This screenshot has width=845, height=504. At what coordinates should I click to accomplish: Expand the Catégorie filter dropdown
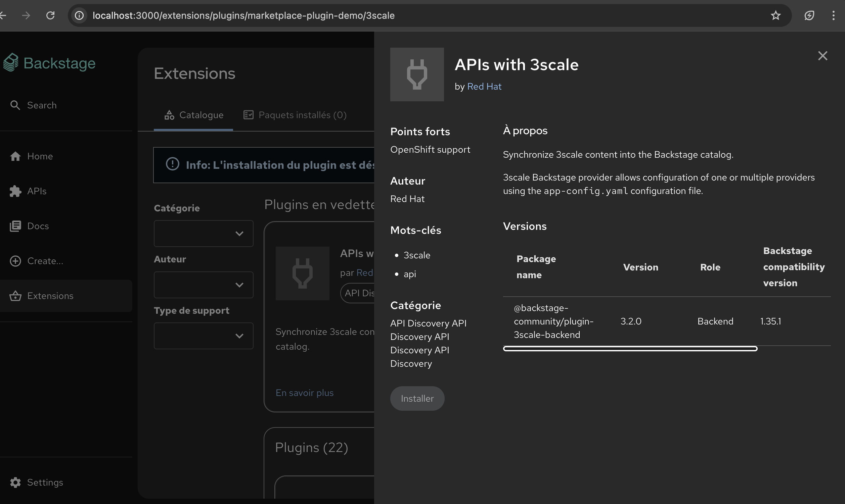203,234
